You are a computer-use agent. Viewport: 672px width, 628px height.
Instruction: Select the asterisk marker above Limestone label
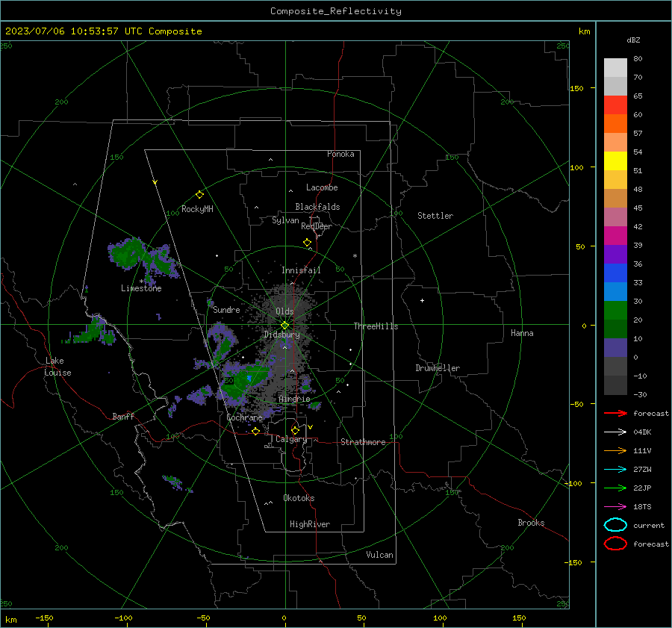tap(141, 282)
